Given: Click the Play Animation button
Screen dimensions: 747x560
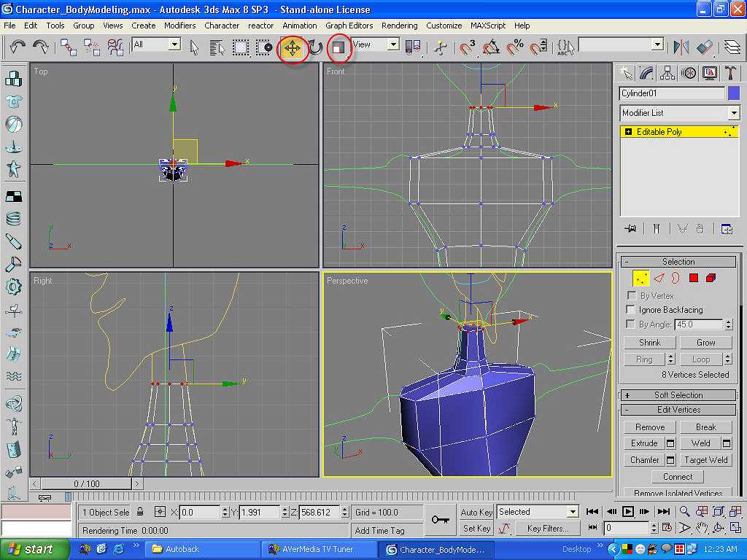Looking at the screenshot, I should [628, 512].
